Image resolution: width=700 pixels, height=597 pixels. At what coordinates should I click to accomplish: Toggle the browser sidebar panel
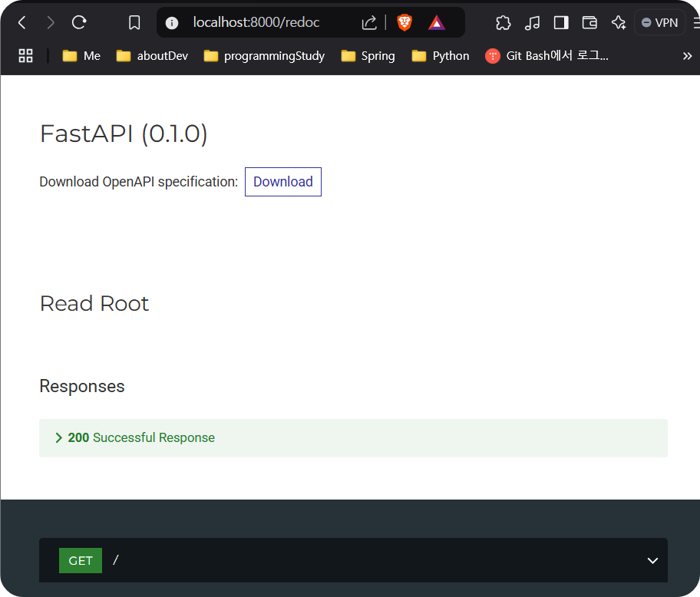561,22
